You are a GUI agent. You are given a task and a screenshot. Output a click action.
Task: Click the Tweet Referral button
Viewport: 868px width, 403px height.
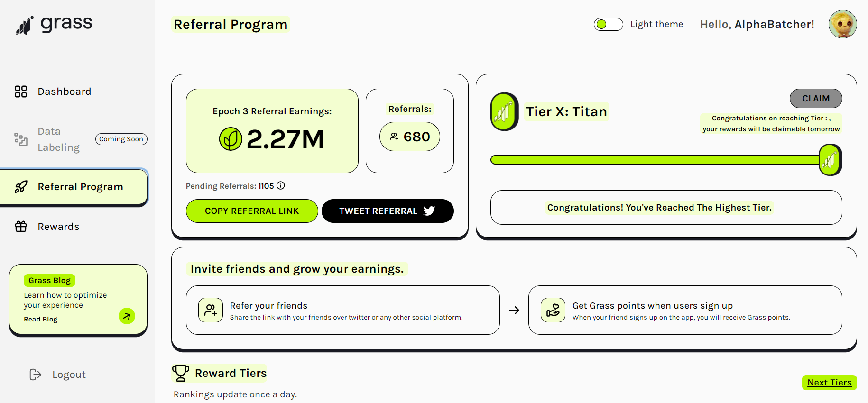coord(388,211)
